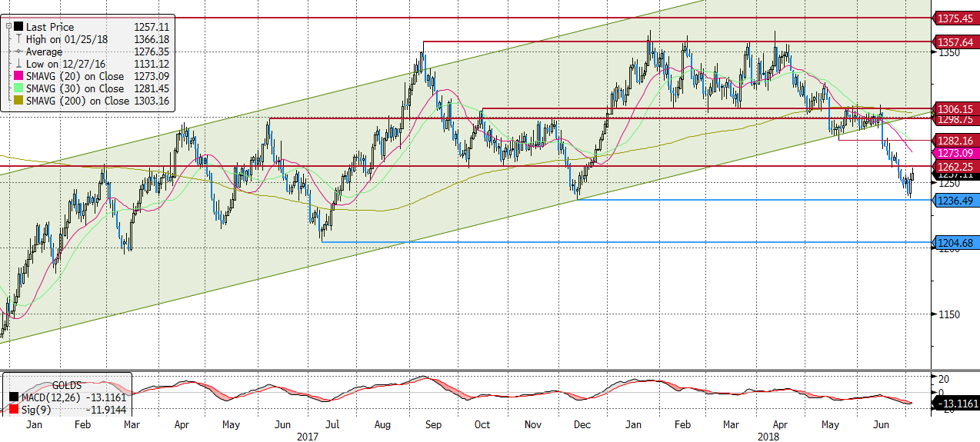Select the Average line icon in legend
This screenshot has height=442, width=980.
click(x=19, y=52)
